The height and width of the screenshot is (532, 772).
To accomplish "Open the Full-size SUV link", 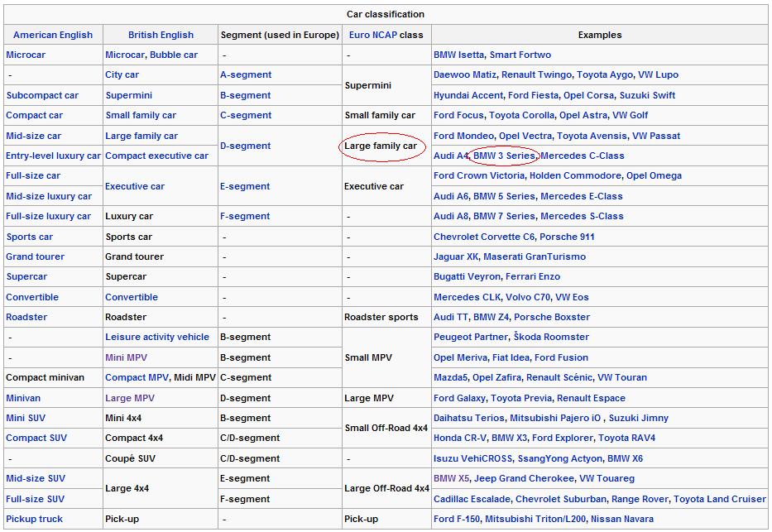I will point(35,499).
